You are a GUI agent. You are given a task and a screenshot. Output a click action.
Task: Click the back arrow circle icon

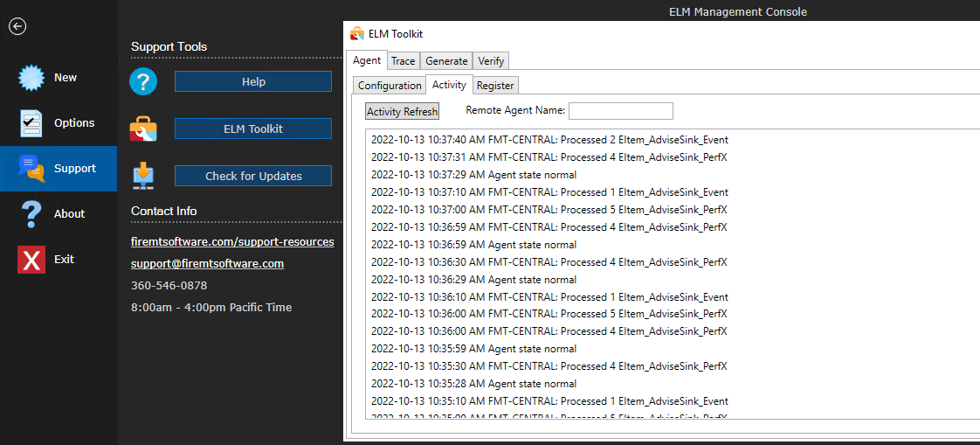coord(17,26)
